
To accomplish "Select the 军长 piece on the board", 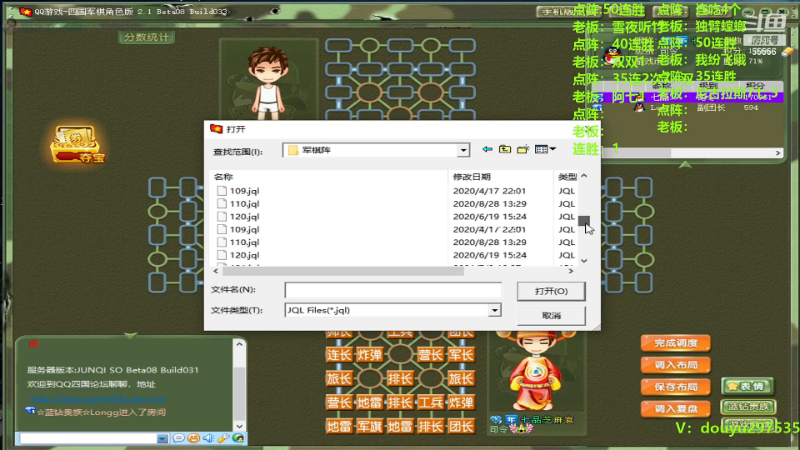I will (x=461, y=355).
